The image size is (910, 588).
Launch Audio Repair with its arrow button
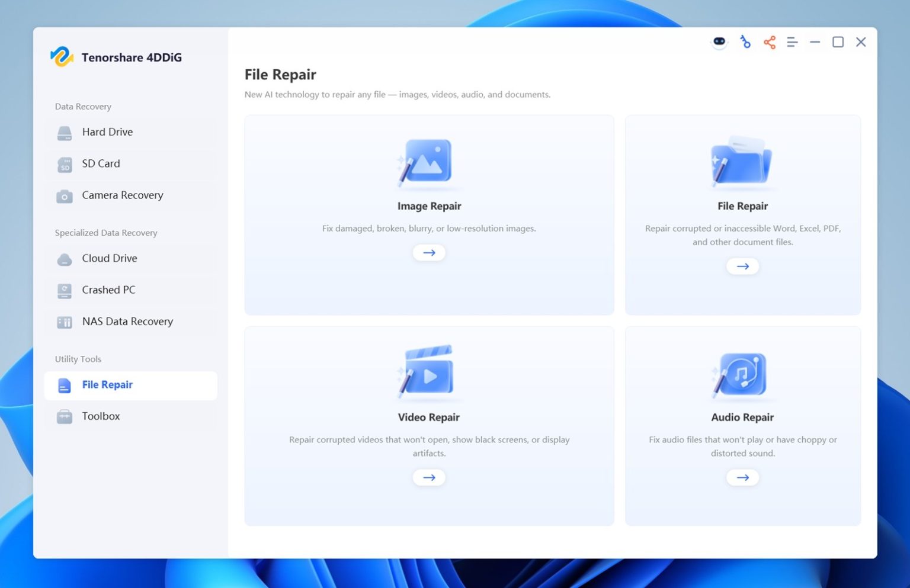pyautogui.click(x=742, y=477)
